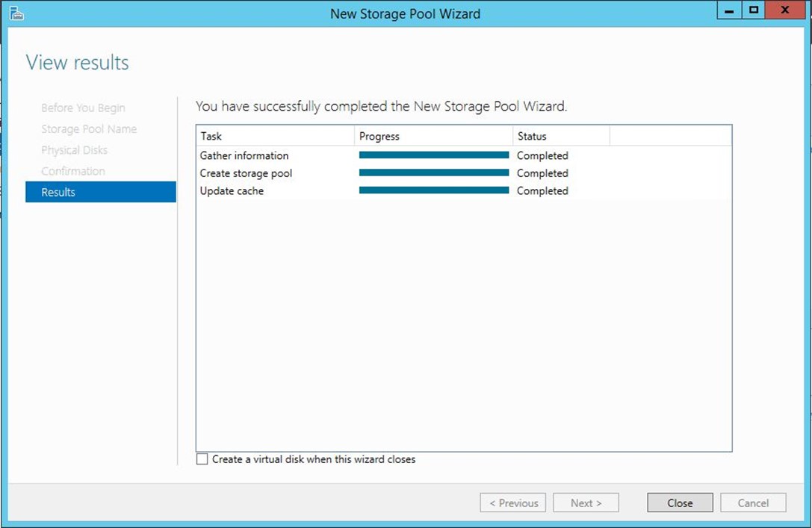Viewport: 812px width, 528px height.
Task: Click the Next button
Action: [586, 503]
